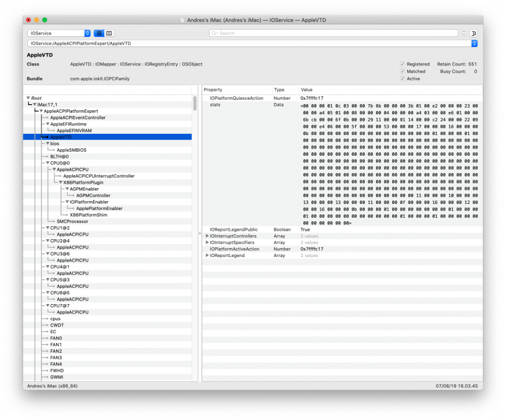Select AppleACPIEventController in tree

pos(78,118)
